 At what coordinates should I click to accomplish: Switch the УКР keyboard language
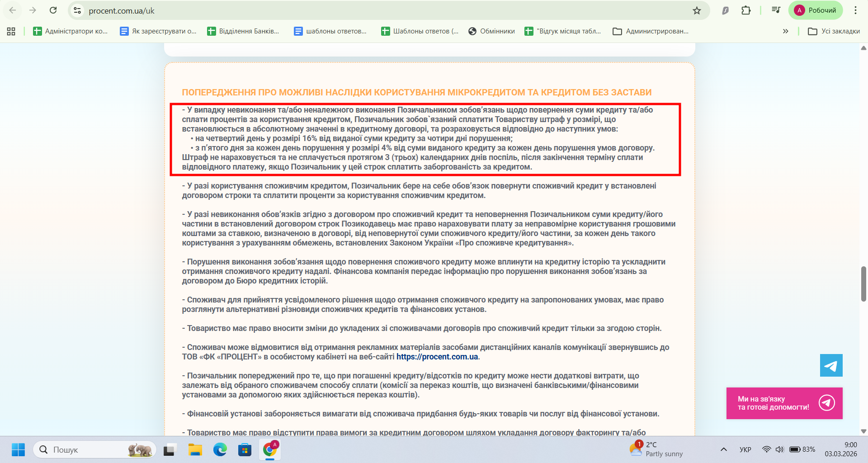point(745,449)
